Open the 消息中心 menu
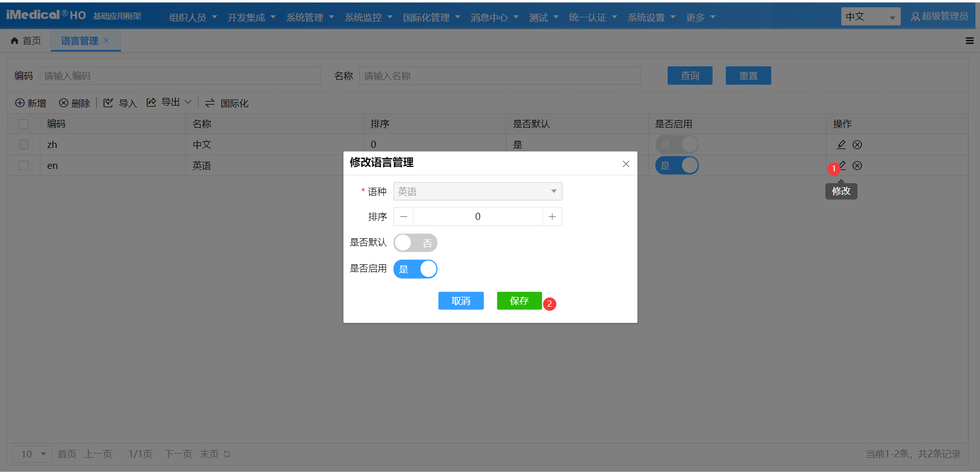Image resolution: width=980 pixels, height=472 pixels. coord(495,17)
